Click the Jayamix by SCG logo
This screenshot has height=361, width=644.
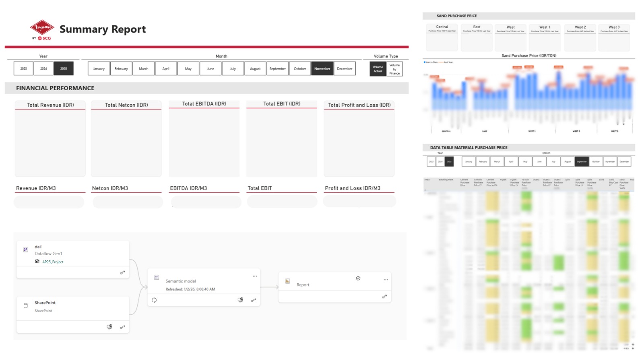(42, 29)
